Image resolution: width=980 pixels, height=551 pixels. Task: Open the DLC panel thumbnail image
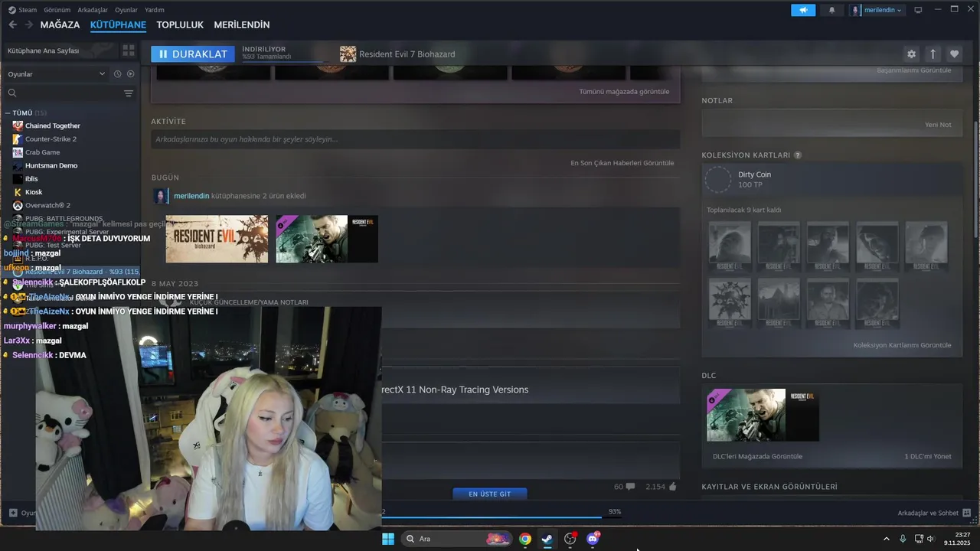click(x=763, y=415)
